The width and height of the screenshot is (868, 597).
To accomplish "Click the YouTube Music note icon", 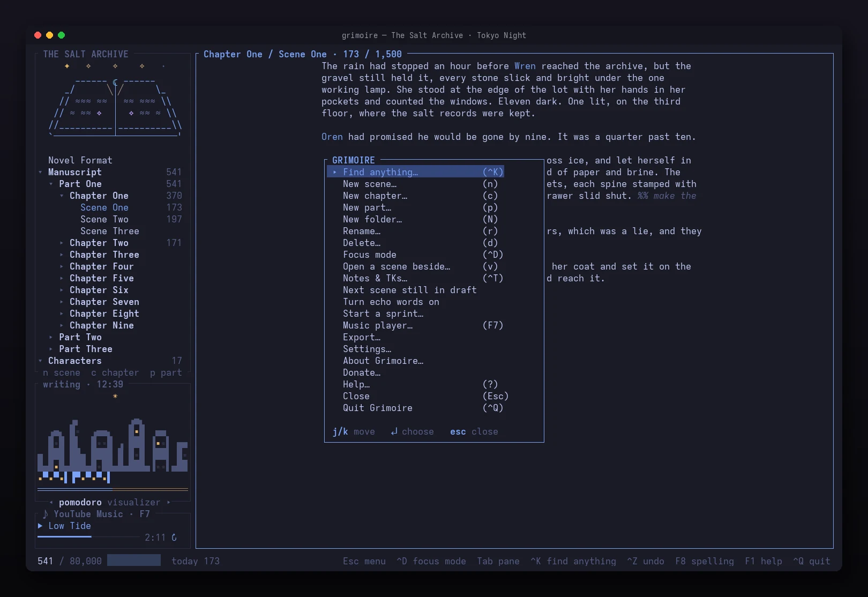I will (x=46, y=514).
